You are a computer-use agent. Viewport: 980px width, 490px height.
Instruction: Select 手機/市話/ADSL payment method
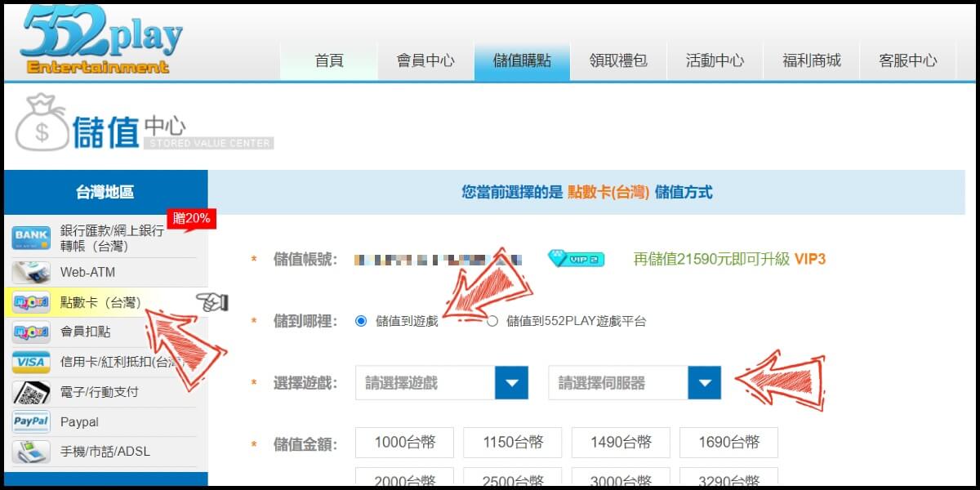[x=105, y=452]
